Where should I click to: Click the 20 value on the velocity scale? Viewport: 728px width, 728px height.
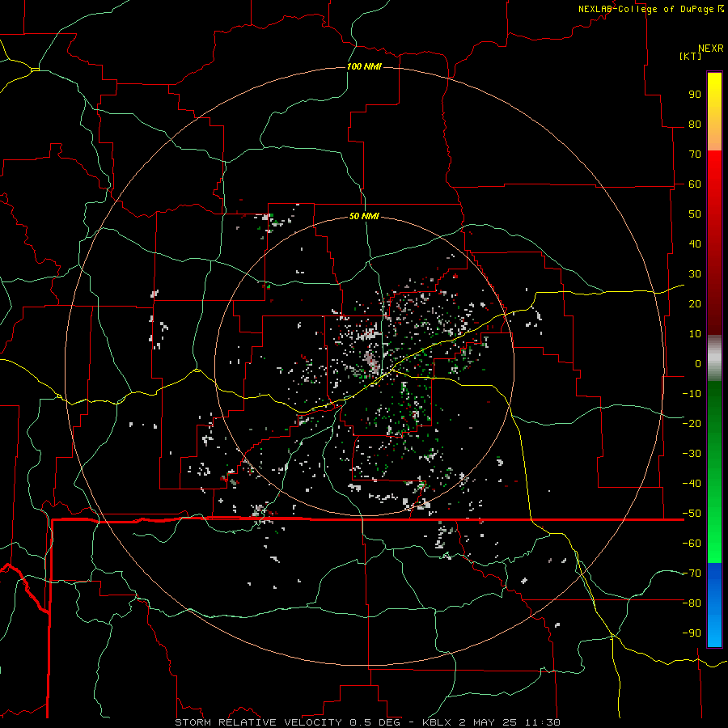point(695,303)
